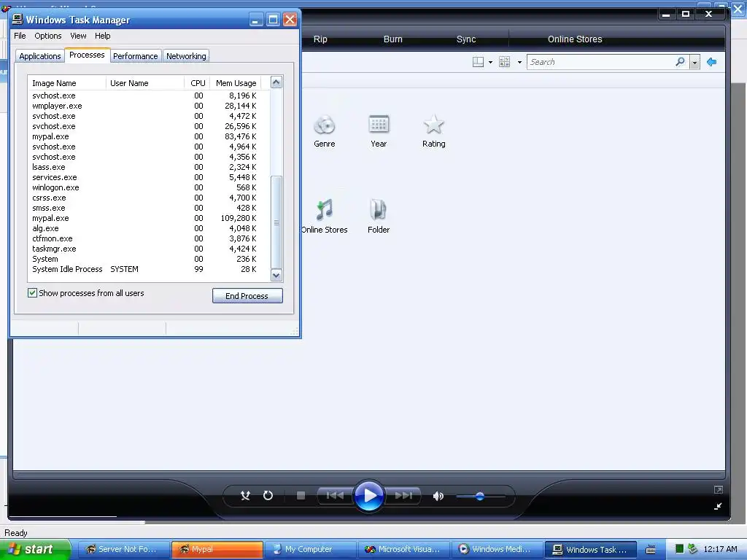
Task: Switch to the Performance tab
Action: [135, 56]
